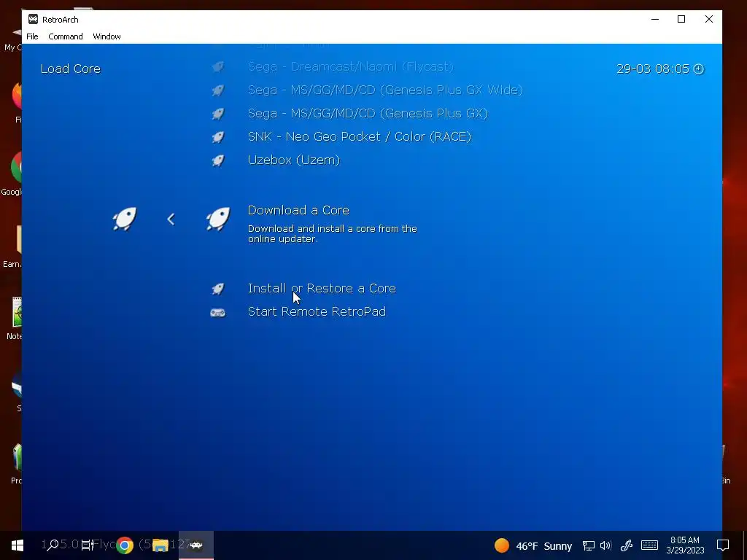Click RetroArch taskbar icon
Screen dimensions: 747x560
[x=196, y=545]
